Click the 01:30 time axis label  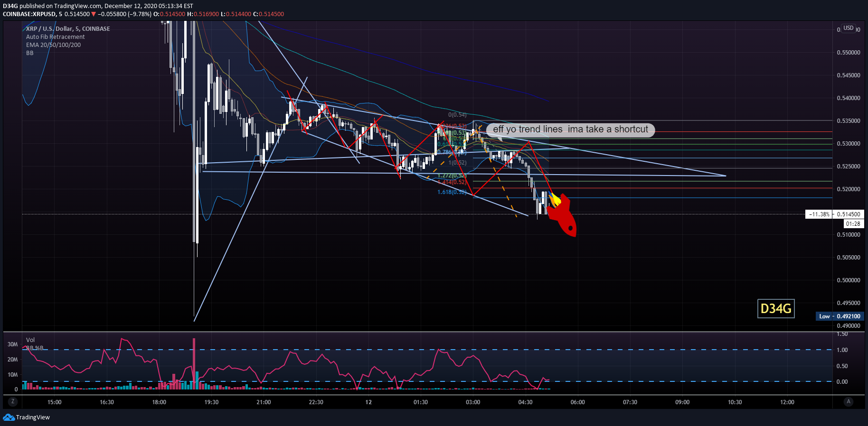tap(421, 402)
